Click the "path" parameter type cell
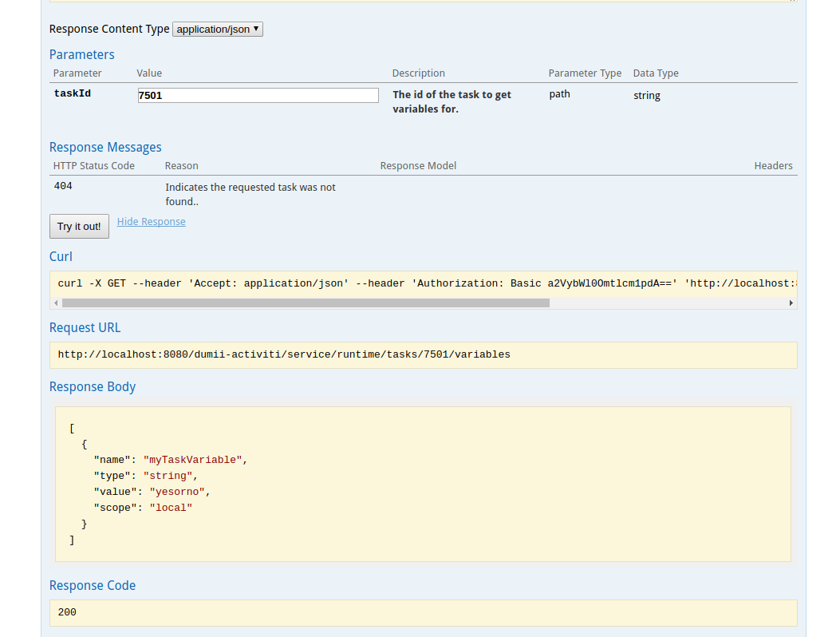Screen dimensions: 840x637 point(559,94)
